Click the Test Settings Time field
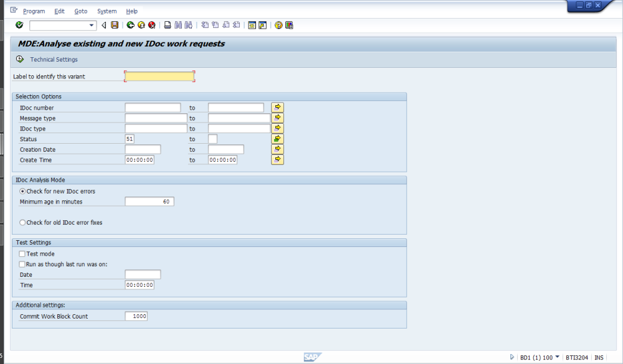Image resolution: width=623 pixels, height=364 pixels. point(140,284)
